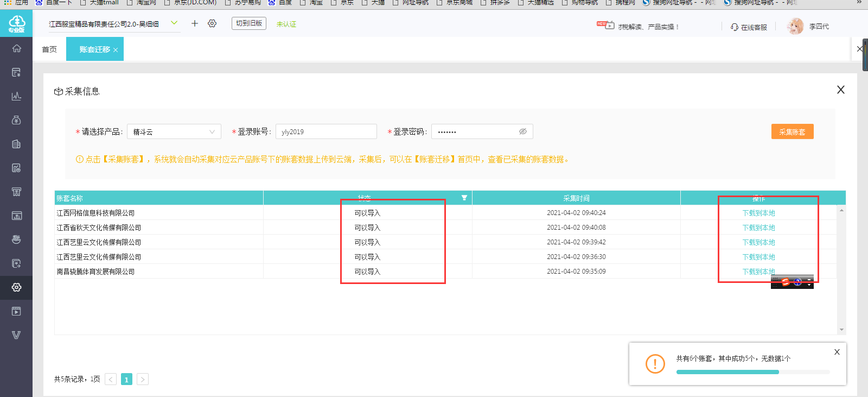Open the chart report icon in sidebar
The height and width of the screenshot is (397, 868).
16,96
